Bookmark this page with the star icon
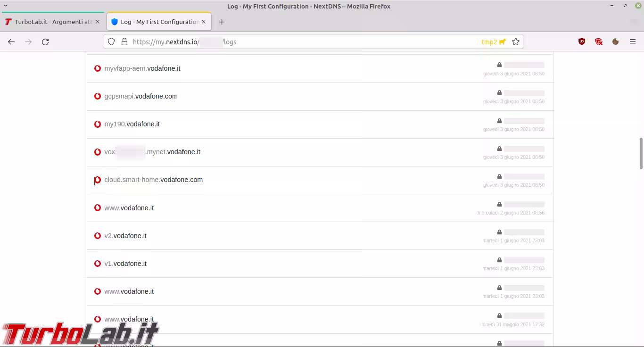Screen dimensions: 644x347 [516, 41]
